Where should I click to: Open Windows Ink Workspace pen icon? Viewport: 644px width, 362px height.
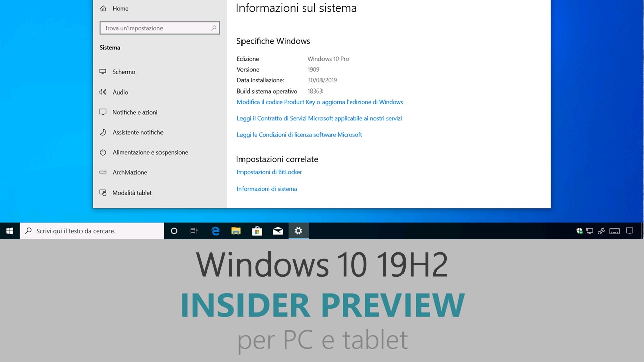pos(601,231)
